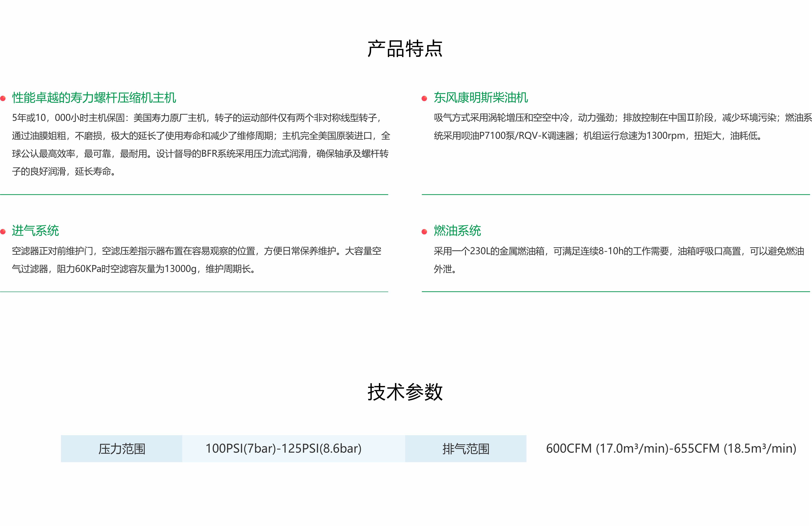Click the 压力范围 table header cell
Image resolution: width=812 pixels, height=527 pixels.
click(121, 449)
